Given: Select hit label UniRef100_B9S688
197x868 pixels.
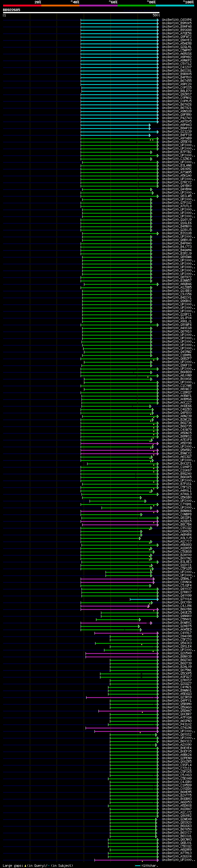Looking at the screenshot, I should 177,30.
